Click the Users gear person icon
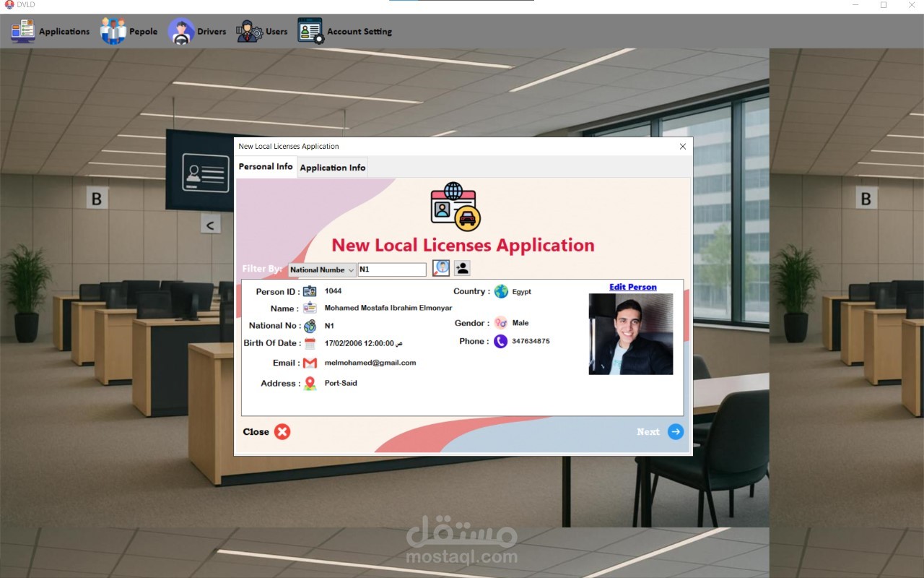 tap(249, 32)
